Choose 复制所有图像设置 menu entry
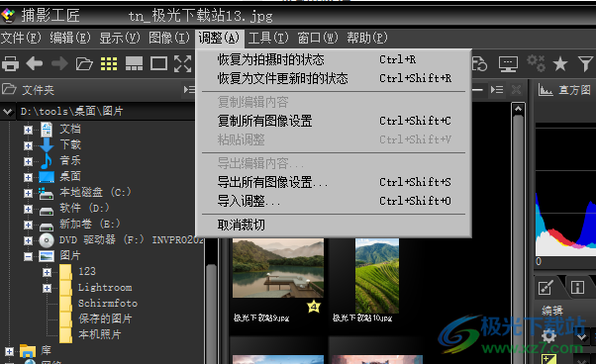This screenshot has height=364, width=596. [334, 121]
